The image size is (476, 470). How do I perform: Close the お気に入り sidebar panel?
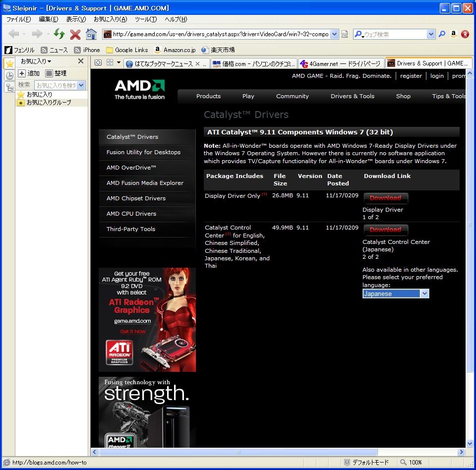tap(81, 61)
